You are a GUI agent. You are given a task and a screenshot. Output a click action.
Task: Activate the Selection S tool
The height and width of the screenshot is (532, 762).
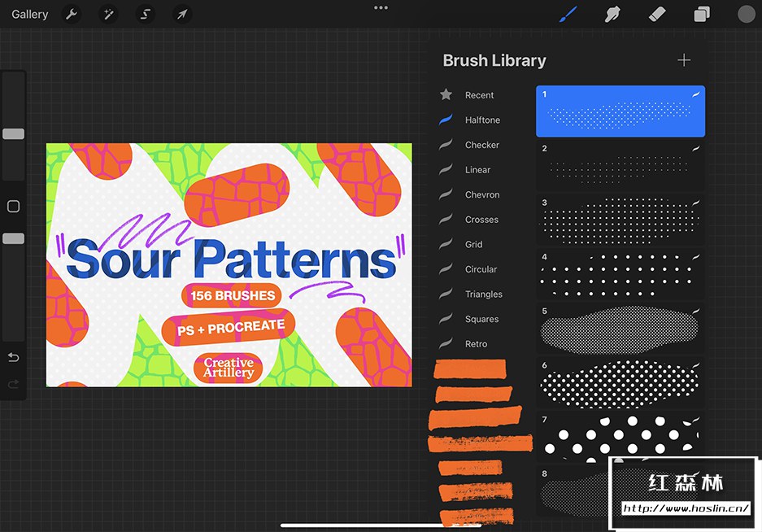tap(146, 14)
